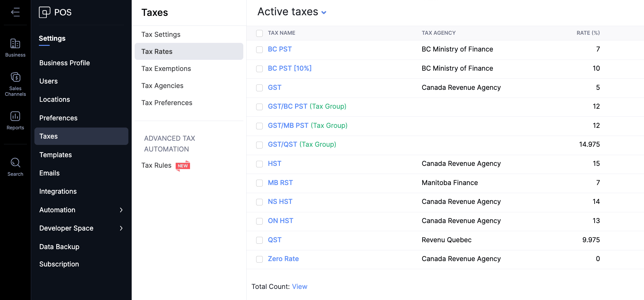The width and height of the screenshot is (644, 300).
Task: Open the Active taxes filter dropdown
Action: tap(323, 13)
